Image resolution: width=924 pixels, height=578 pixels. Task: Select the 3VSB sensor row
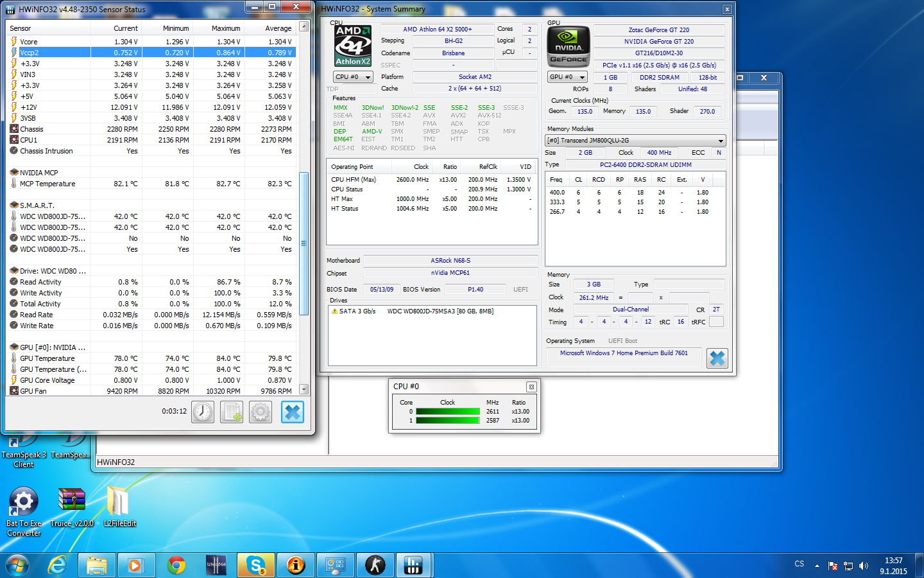pyautogui.click(x=151, y=118)
